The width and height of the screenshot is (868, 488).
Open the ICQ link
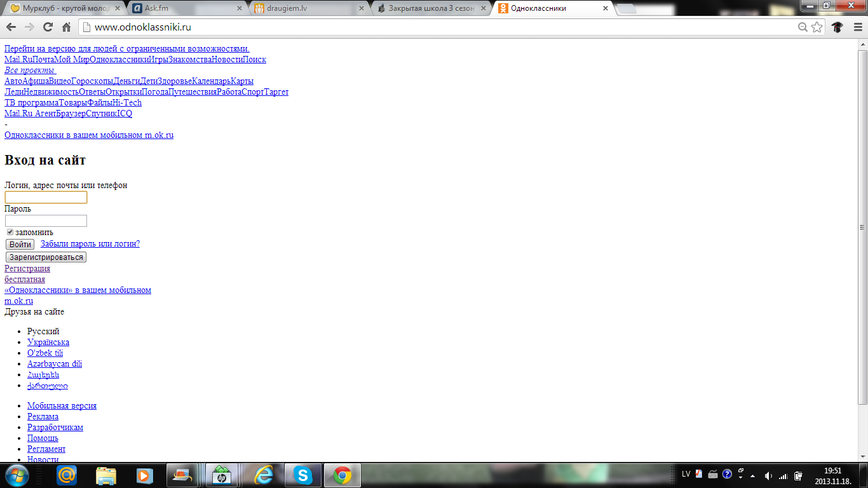[125, 114]
